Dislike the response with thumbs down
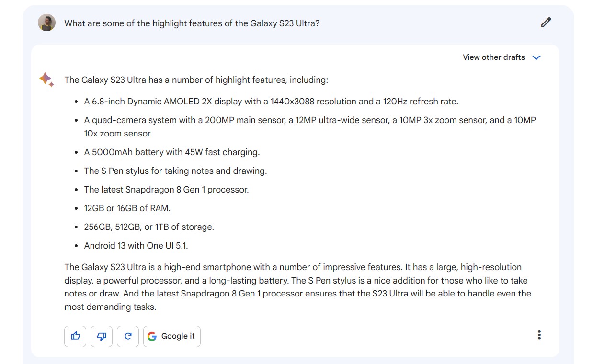This screenshot has width=593, height=364. click(x=102, y=336)
